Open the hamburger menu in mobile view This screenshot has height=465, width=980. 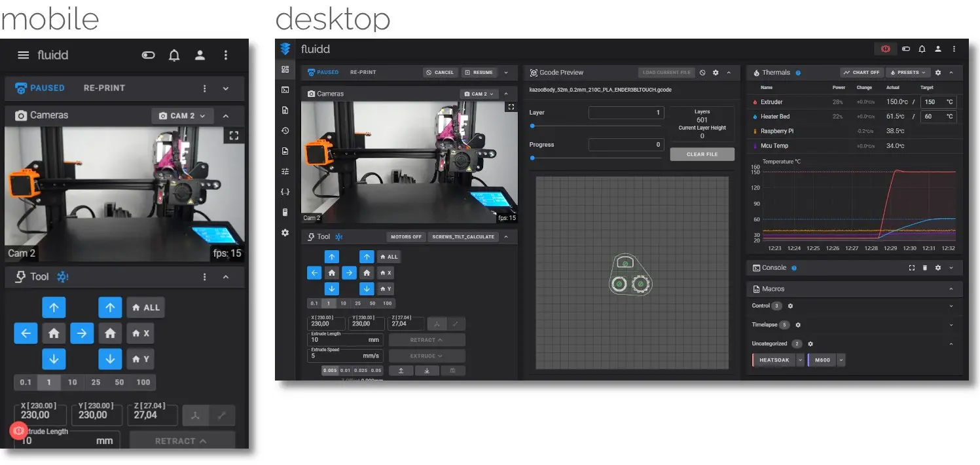[24, 55]
